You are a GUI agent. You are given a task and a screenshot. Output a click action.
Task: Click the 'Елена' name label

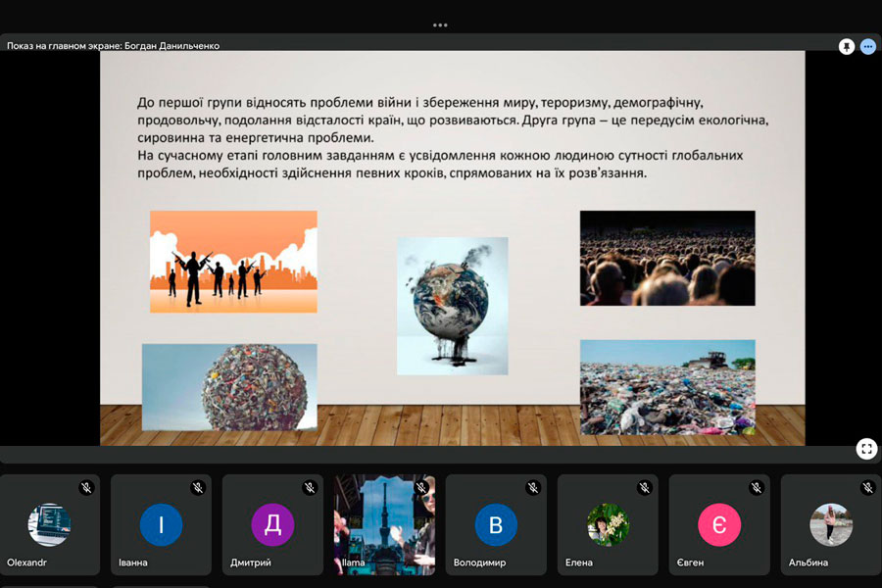[x=579, y=563]
